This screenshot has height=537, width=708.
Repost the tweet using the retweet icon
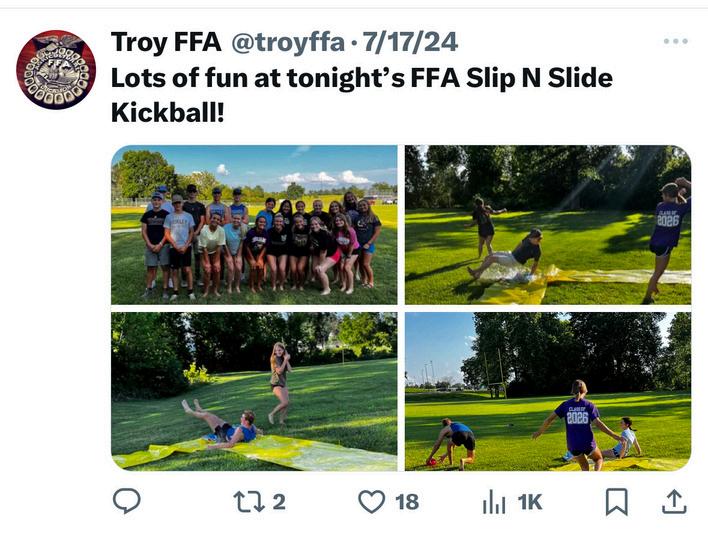point(248,500)
